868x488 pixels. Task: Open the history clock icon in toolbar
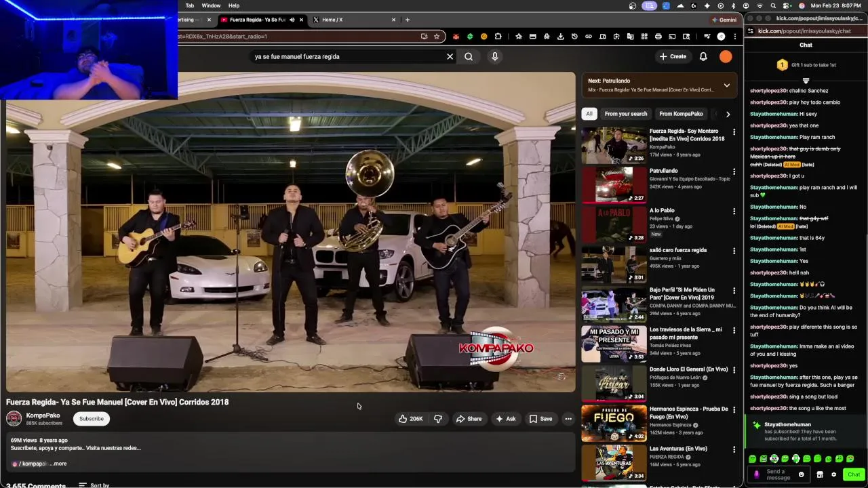click(x=574, y=37)
